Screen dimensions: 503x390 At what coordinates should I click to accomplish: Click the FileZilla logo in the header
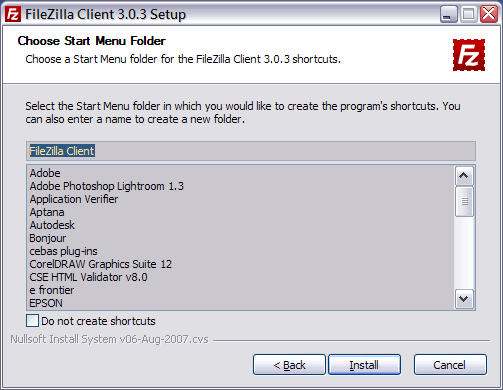(469, 55)
